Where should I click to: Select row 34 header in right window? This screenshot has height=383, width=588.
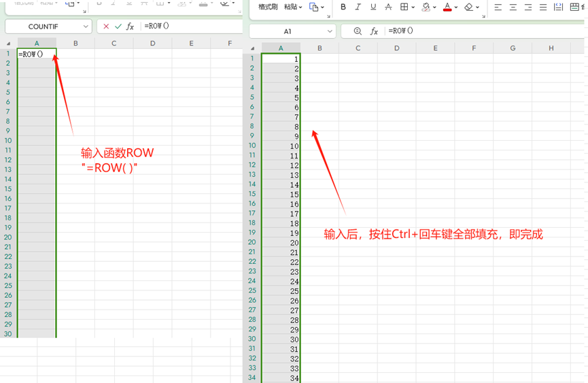click(252, 378)
